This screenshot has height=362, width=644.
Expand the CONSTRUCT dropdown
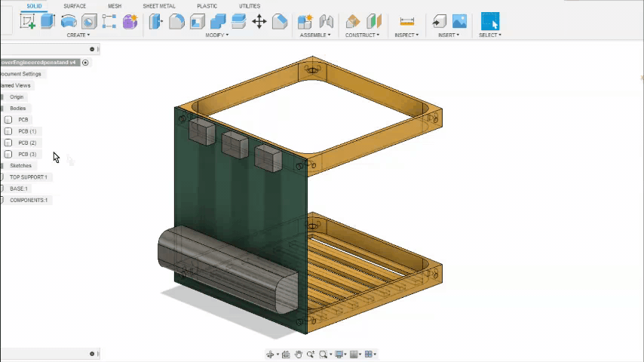coord(362,35)
